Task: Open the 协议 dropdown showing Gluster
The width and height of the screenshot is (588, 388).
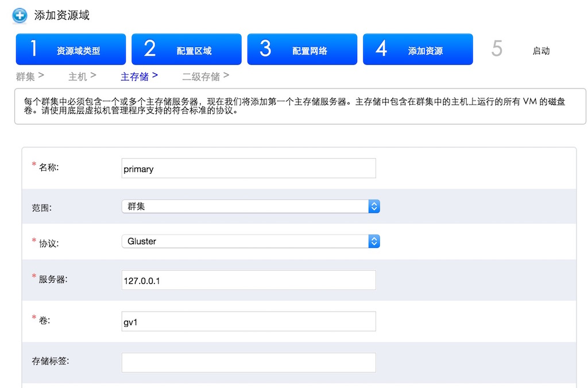Action: tap(250, 241)
